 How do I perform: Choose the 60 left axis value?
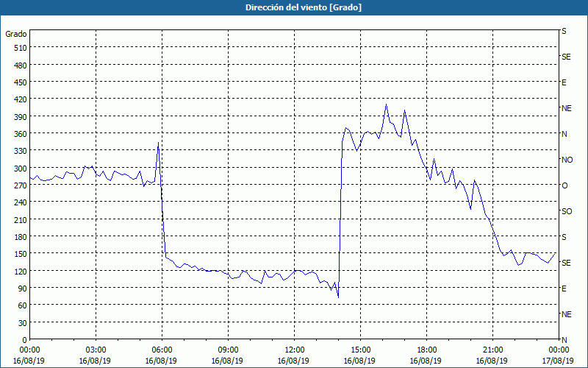pyautogui.click(x=23, y=305)
